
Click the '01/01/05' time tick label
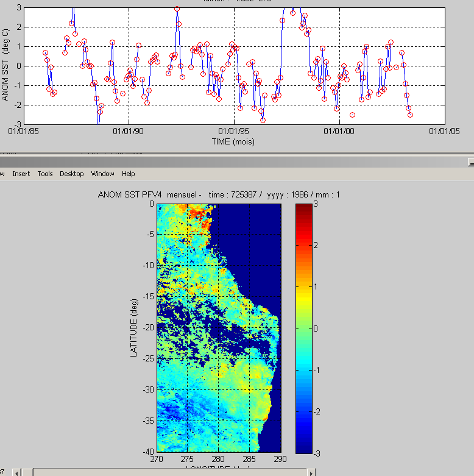click(x=444, y=131)
